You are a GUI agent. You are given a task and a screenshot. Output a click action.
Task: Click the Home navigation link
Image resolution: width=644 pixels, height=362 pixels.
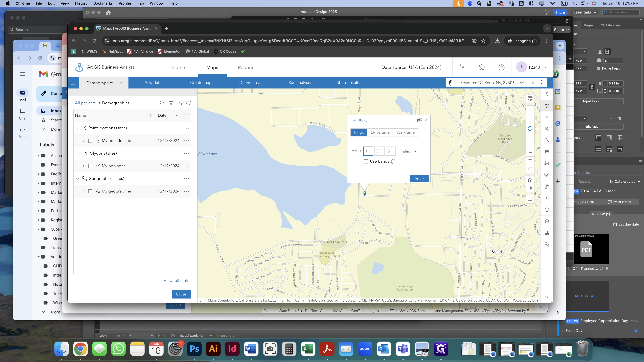click(178, 68)
